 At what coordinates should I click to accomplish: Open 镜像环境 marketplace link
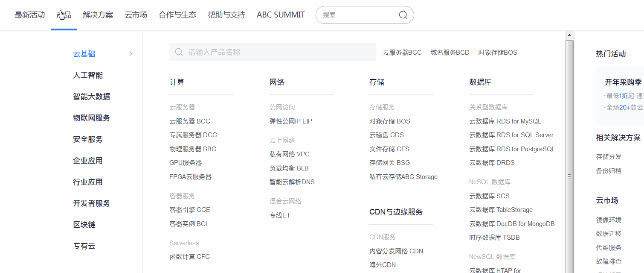(609, 220)
